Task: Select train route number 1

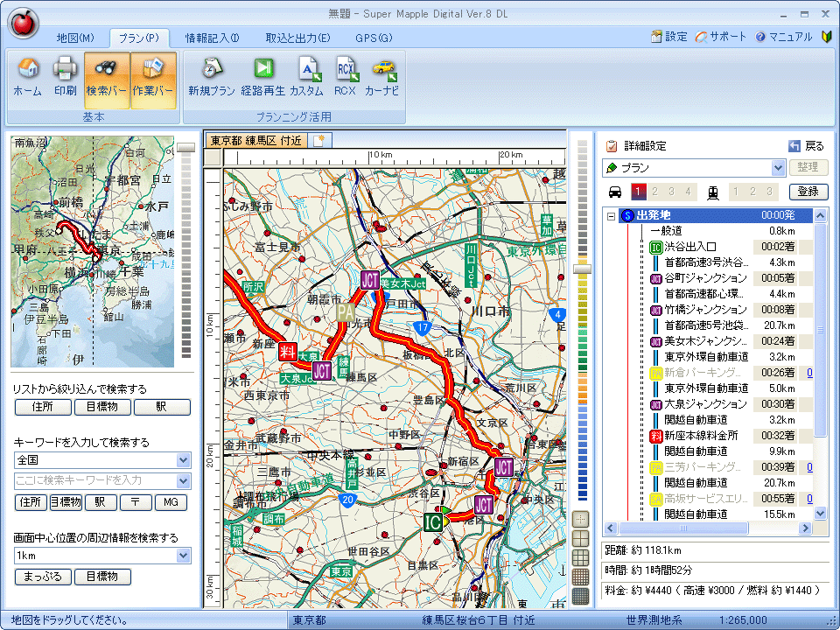Action: tap(736, 192)
